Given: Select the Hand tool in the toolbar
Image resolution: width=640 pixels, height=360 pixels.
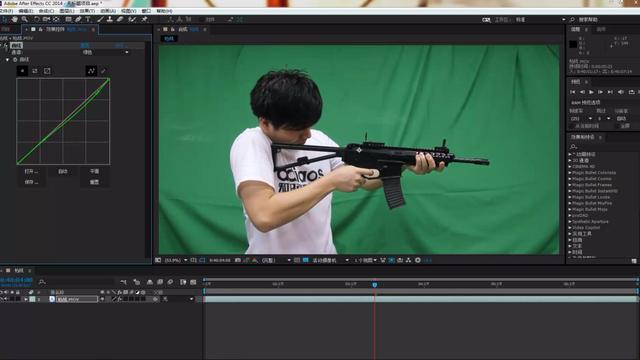Looking at the screenshot, I should pyautogui.click(x=15, y=19).
